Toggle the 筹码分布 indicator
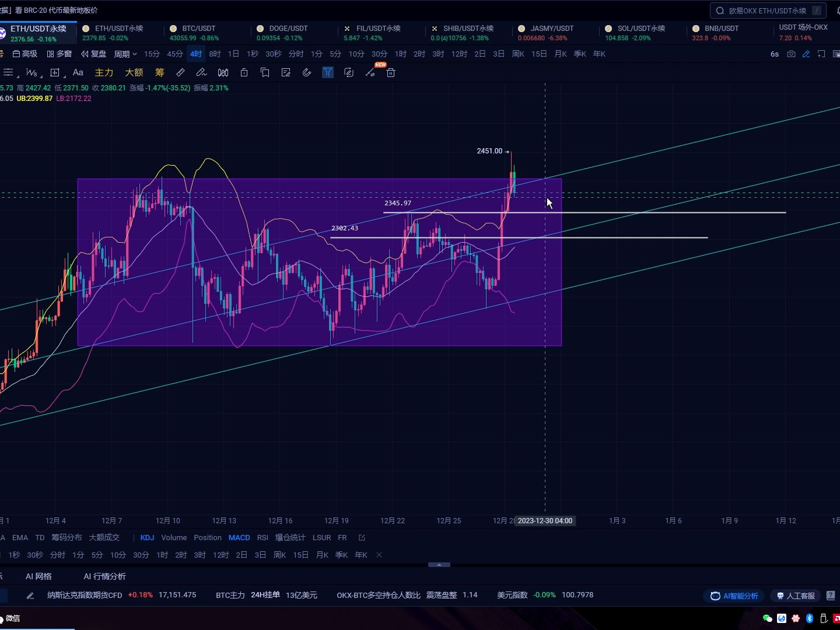Viewport: 840px width, 630px height. click(66, 538)
